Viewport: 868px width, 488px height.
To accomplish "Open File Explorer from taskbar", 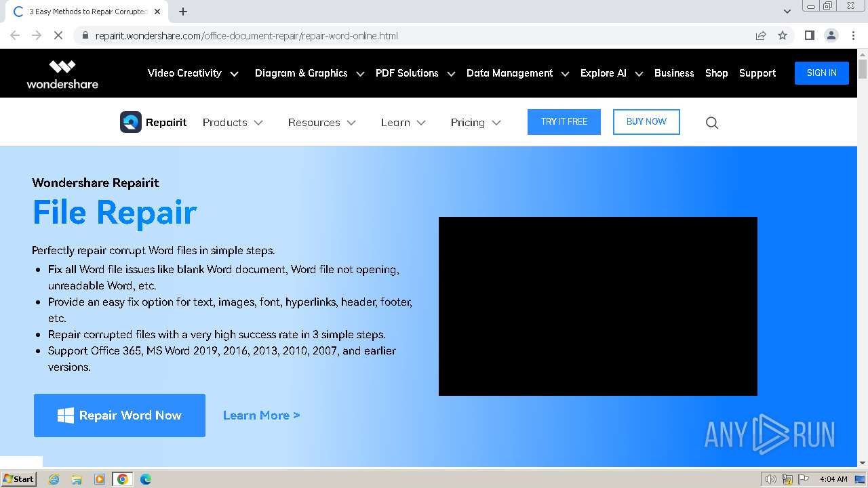I will coord(77,479).
